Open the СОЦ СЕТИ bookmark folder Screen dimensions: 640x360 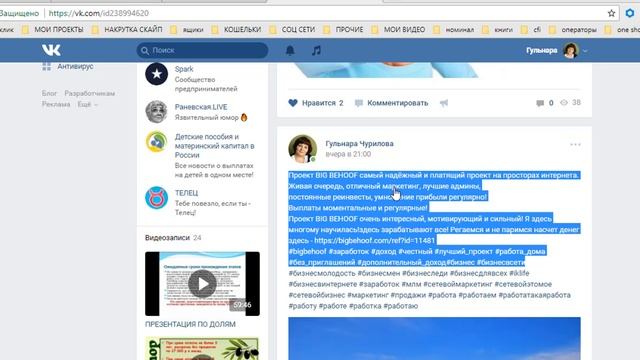293,29
